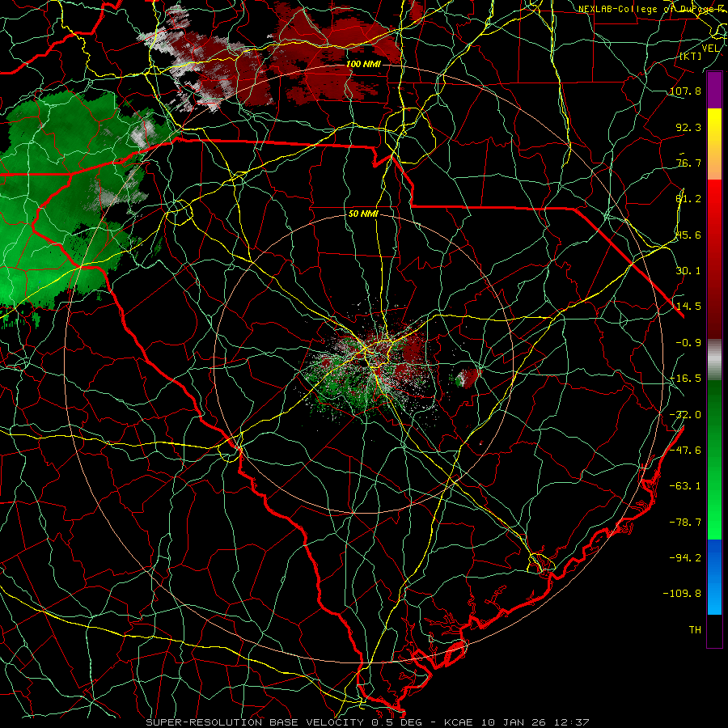Click the 45.6 scale value
The height and width of the screenshot is (728, 728).
pyautogui.click(x=688, y=235)
